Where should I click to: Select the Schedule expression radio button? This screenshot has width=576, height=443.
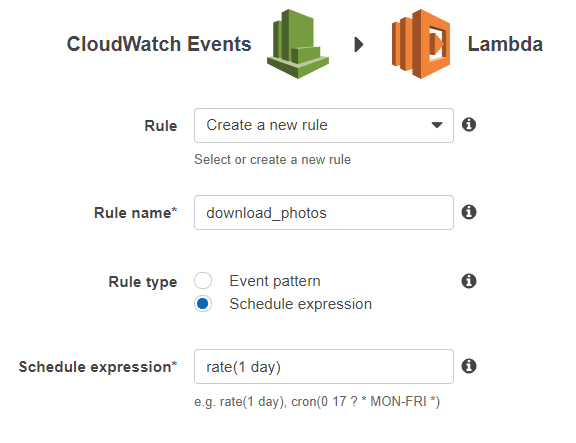[203, 303]
